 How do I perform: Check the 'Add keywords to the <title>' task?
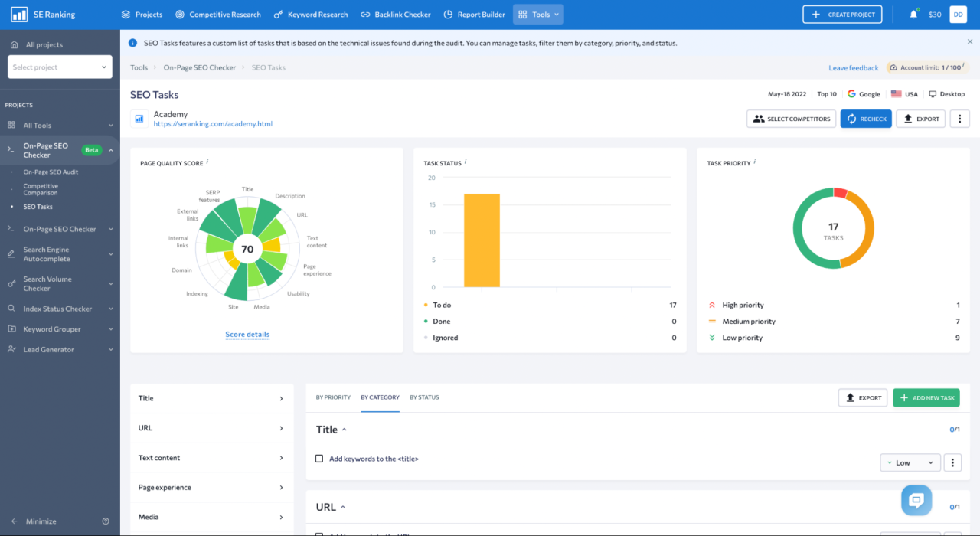(x=319, y=459)
